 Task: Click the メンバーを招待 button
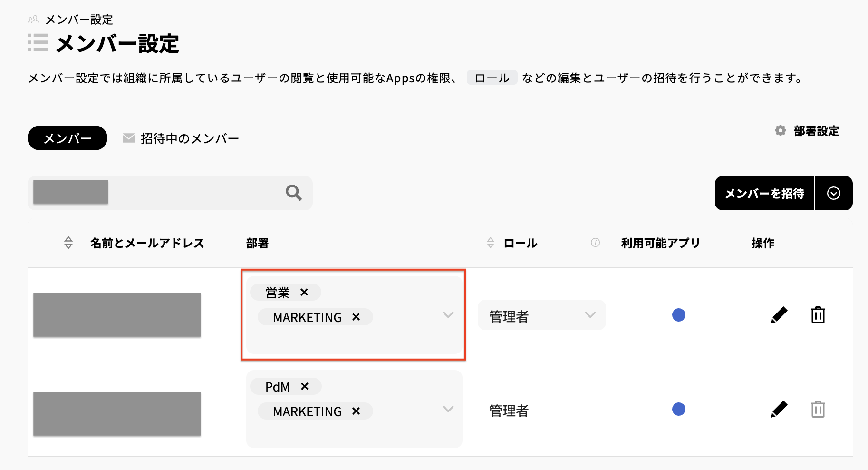[764, 193]
